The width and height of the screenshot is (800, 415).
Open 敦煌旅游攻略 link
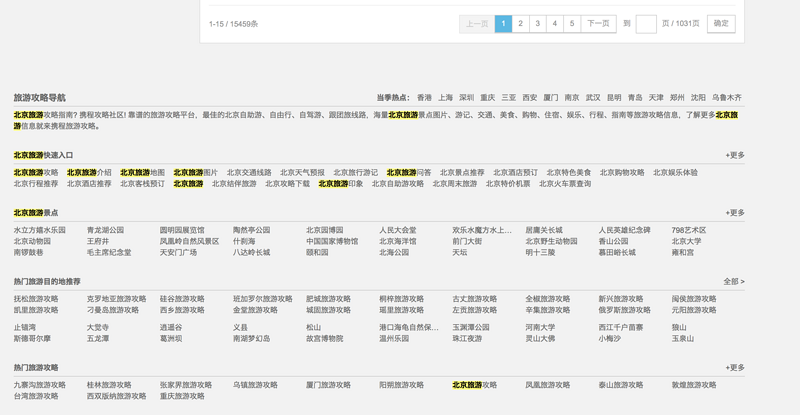(x=694, y=385)
